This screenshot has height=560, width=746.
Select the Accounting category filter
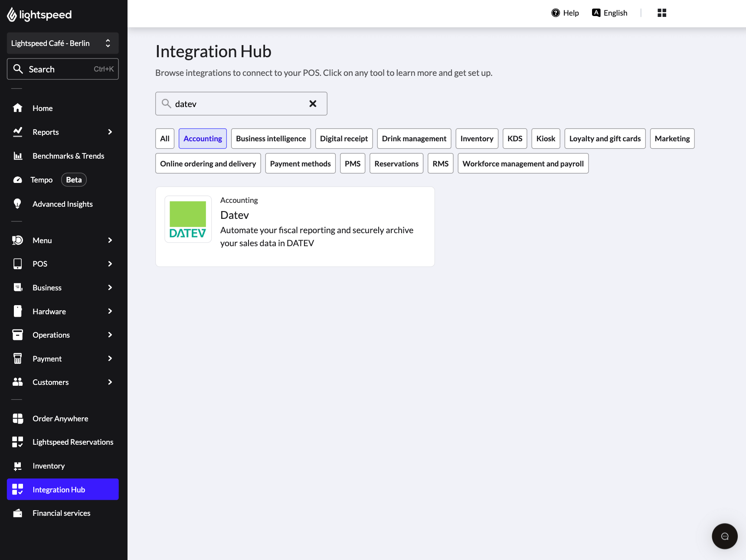[x=202, y=138]
